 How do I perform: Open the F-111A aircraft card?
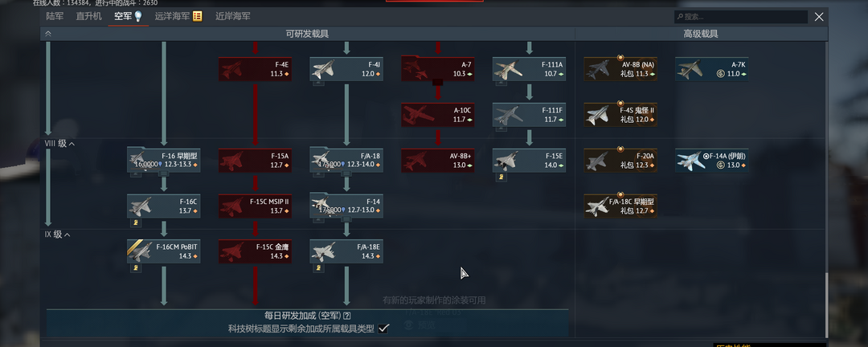(x=529, y=68)
